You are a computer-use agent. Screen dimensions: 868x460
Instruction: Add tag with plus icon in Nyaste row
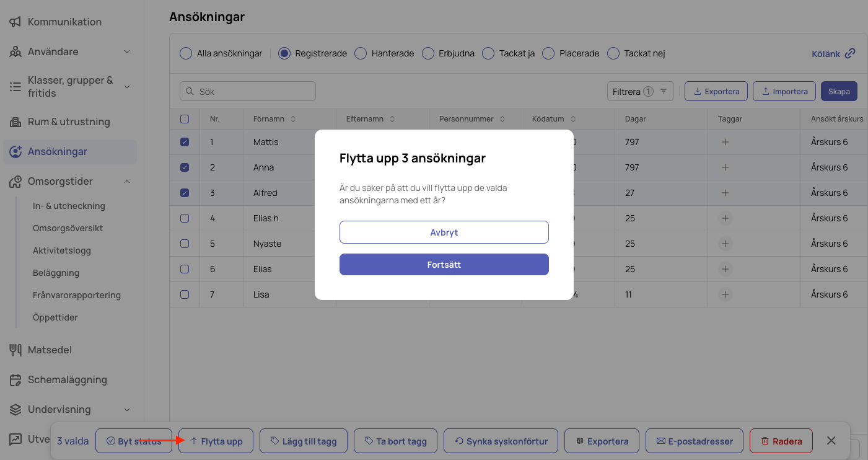tap(726, 244)
